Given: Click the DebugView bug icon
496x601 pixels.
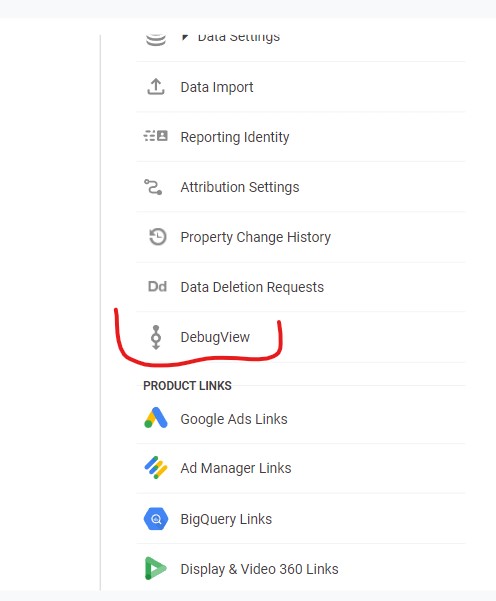Looking at the screenshot, I should tap(156, 337).
